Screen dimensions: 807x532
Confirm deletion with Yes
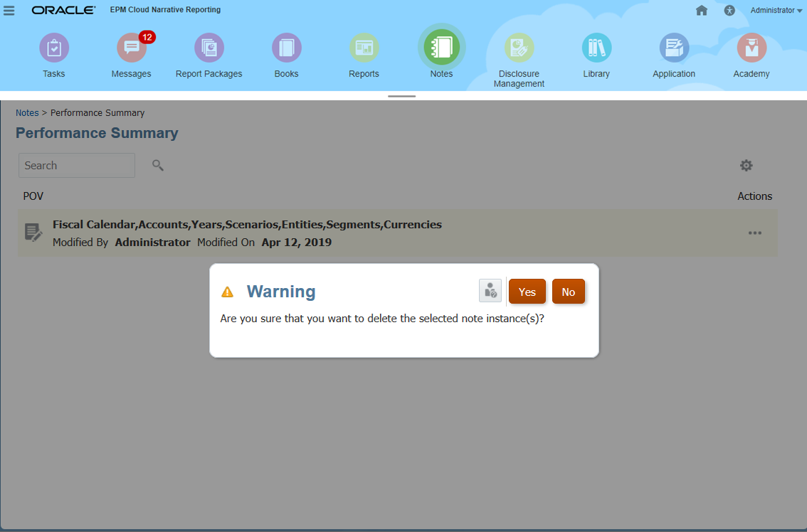(x=527, y=292)
